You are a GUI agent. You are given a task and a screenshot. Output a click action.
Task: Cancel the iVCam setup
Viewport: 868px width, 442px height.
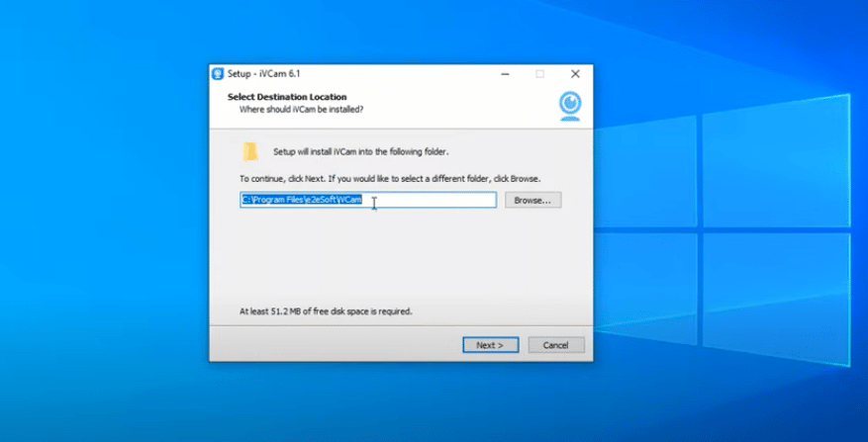[x=556, y=345]
